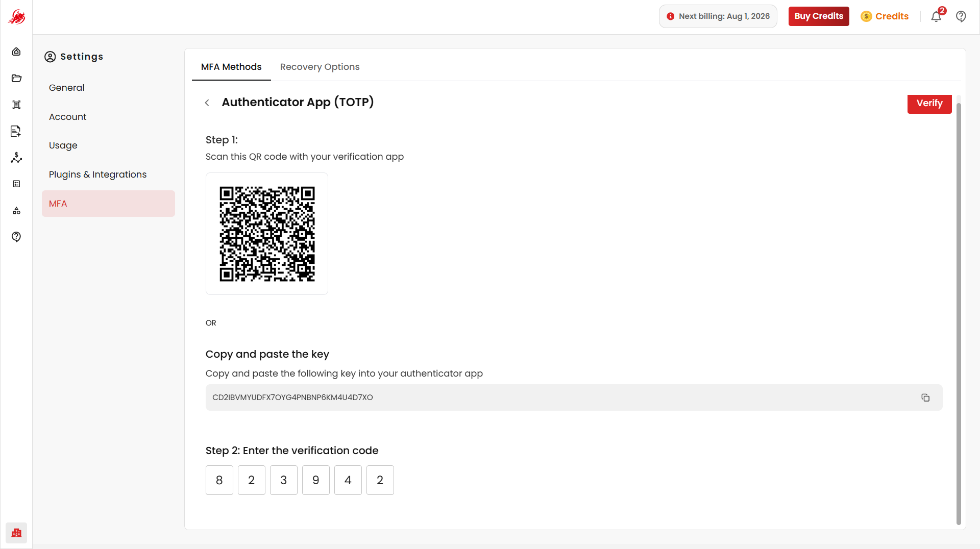980x549 pixels.
Task: Click the organization building icon
Action: pyautogui.click(x=16, y=533)
